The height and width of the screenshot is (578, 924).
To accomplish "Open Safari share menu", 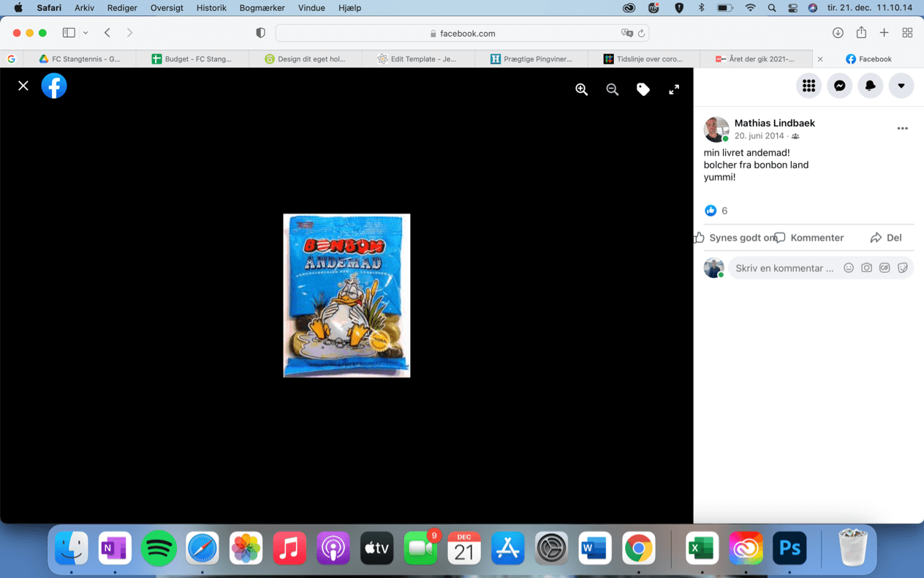I will [x=861, y=33].
